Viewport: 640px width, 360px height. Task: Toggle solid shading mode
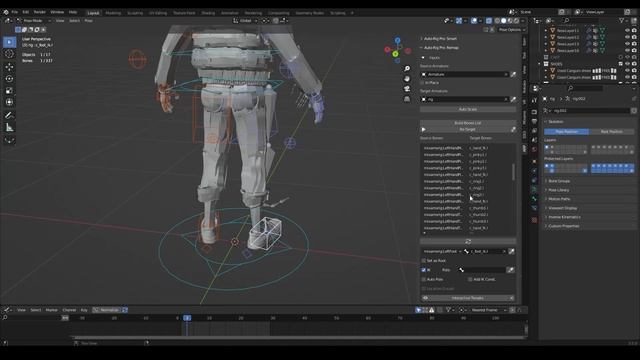pos(503,20)
